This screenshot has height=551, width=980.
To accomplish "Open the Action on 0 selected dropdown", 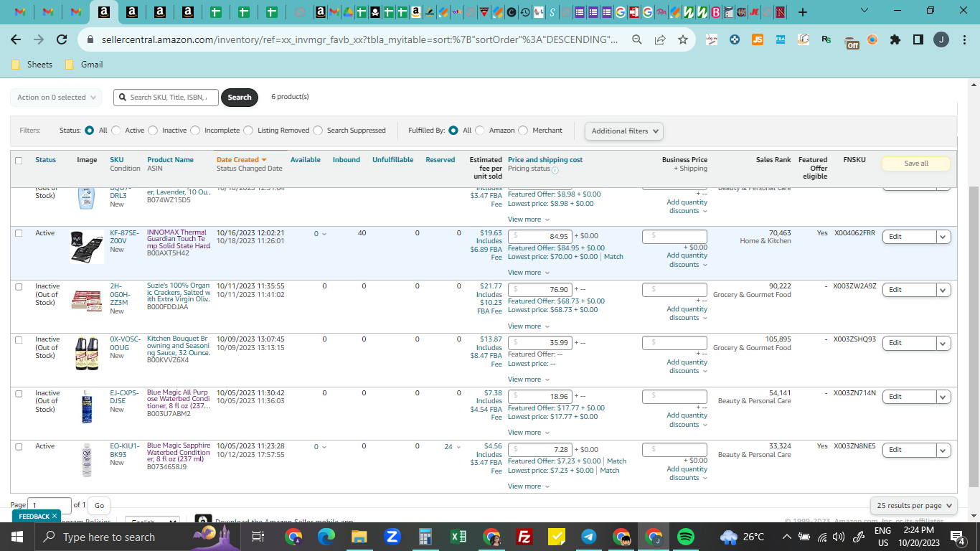I will point(56,98).
